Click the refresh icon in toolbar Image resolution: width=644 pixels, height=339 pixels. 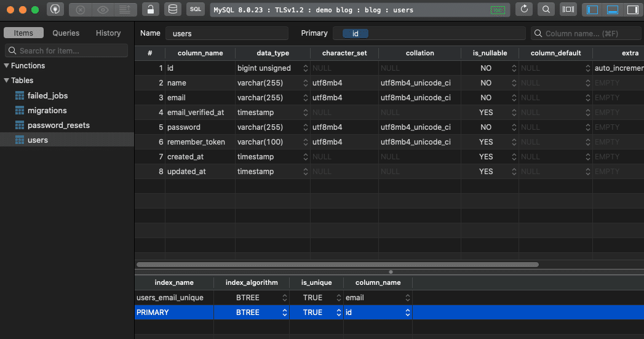(x=524, y=9)
